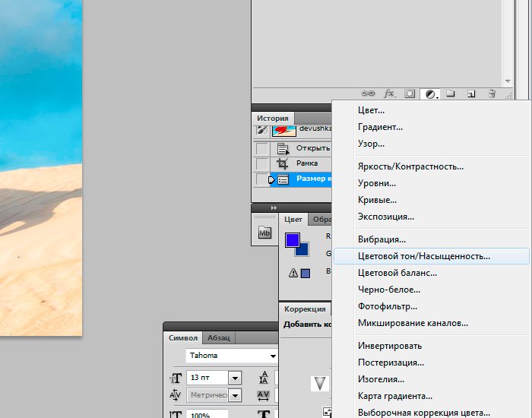Create a new layer with page icon
The width and height of the screenshot is (532, 418).
(471, 93)
